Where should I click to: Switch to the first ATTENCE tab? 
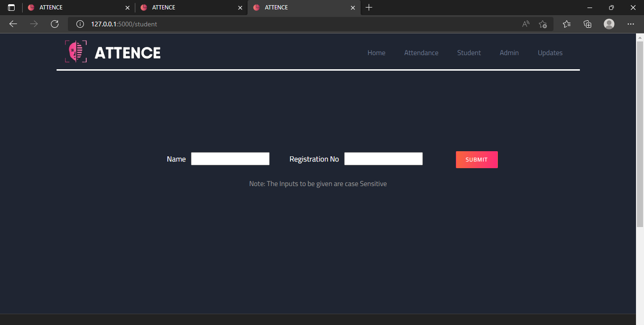tap(71, 8)
